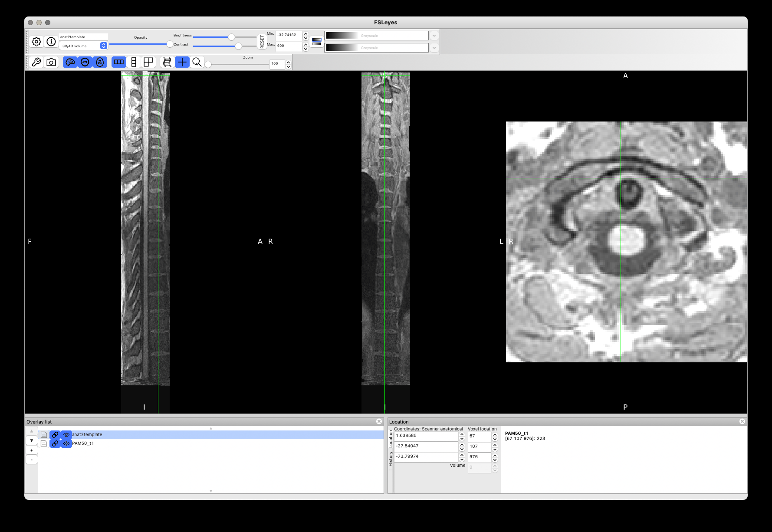Select the movie mode film-strip icon
The width and height of the screenshot is (772, 532).
coord(167,62)
